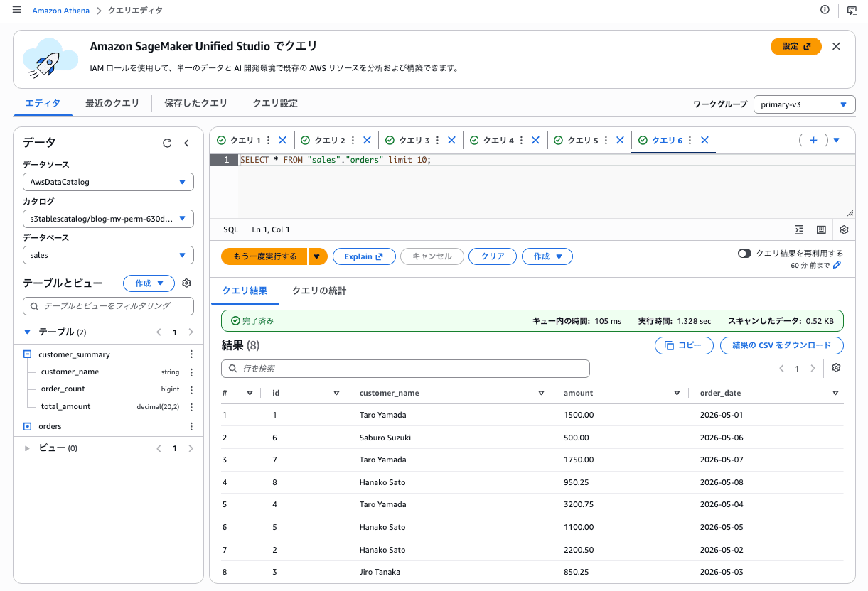Screen dimensions: 868x591
Task: Click the クリア button
Action: click(x=493, y=256)
